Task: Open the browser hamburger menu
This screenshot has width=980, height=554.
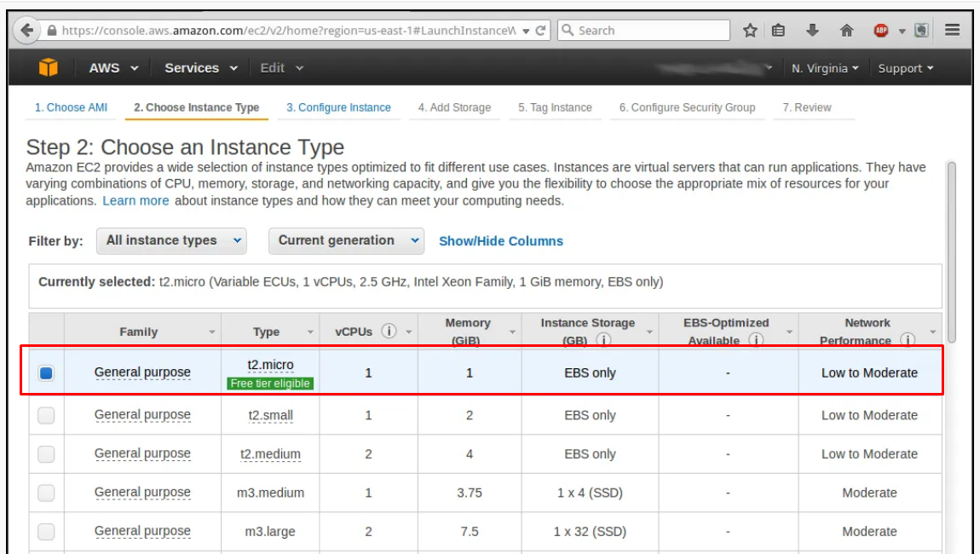Action: click(952, 30)
